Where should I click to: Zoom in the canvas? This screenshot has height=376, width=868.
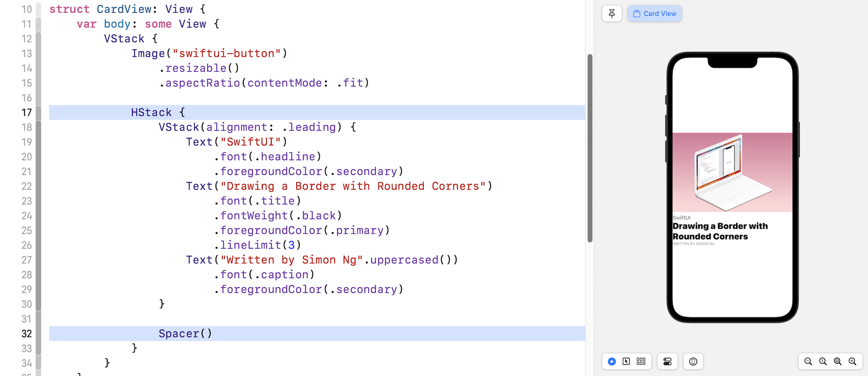[853, 362]
